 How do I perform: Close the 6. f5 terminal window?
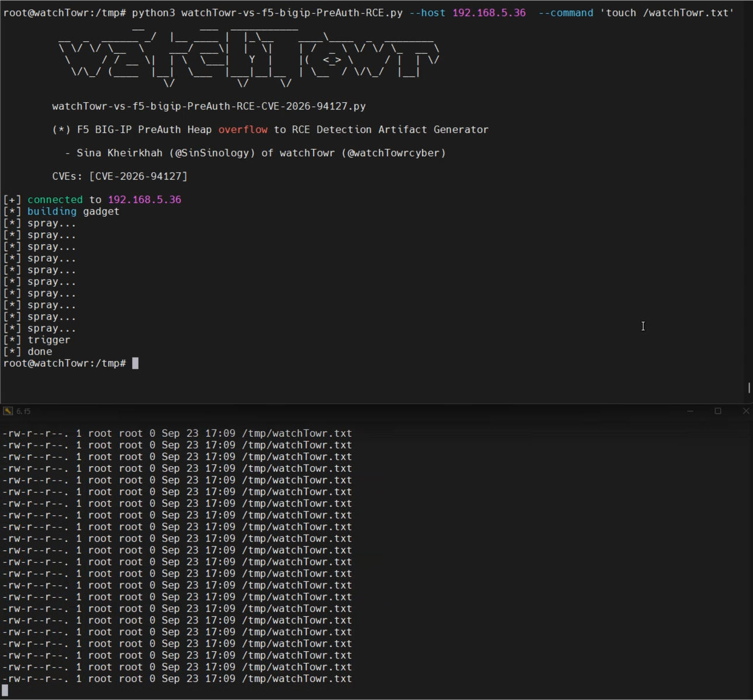tap(745, 411)
